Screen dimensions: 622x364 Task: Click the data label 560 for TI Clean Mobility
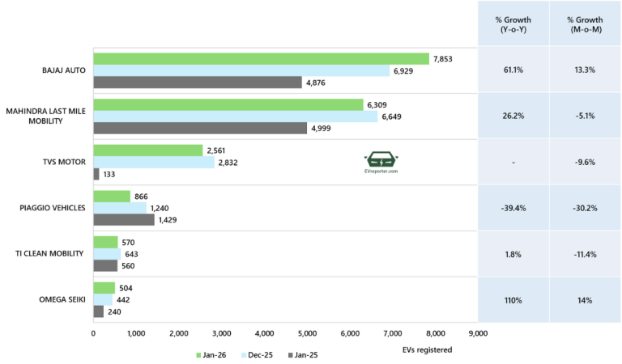click(x=128, y=266)
